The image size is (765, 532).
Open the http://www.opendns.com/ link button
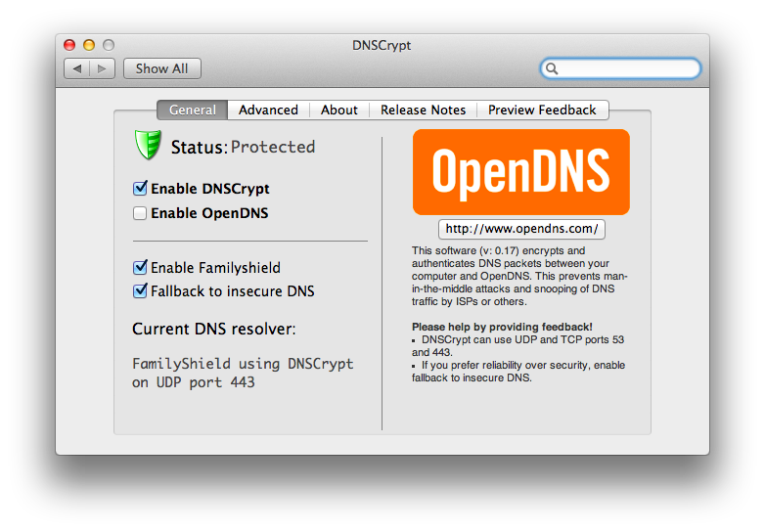(x=521, y=229)
